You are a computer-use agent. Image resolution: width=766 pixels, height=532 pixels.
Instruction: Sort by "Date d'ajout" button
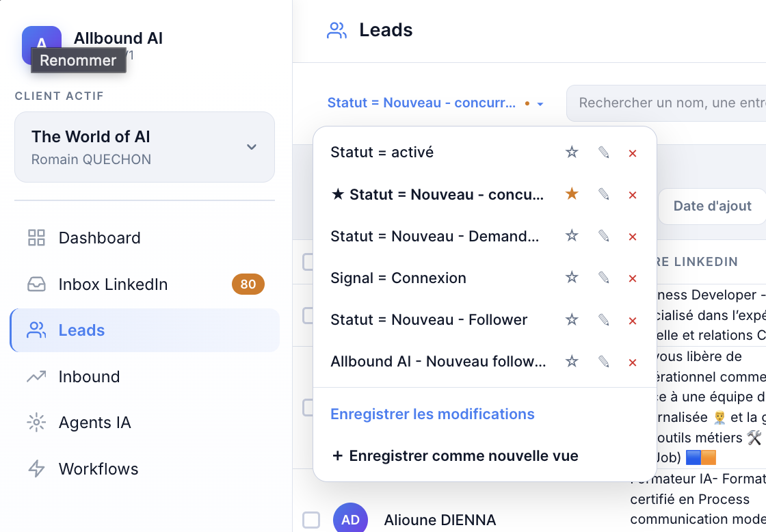pyautogui.click(x=712, y=206)
